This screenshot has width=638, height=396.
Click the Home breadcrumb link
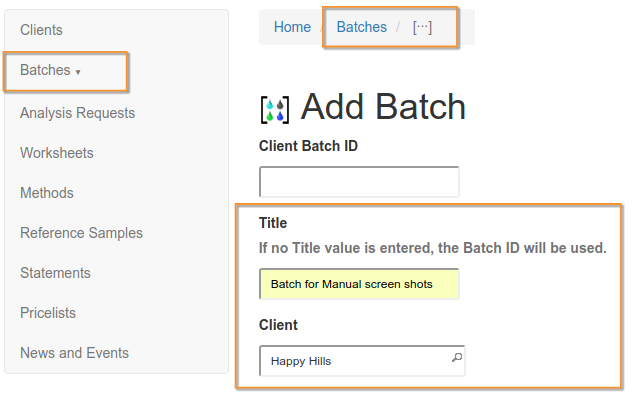coord(292,27)
